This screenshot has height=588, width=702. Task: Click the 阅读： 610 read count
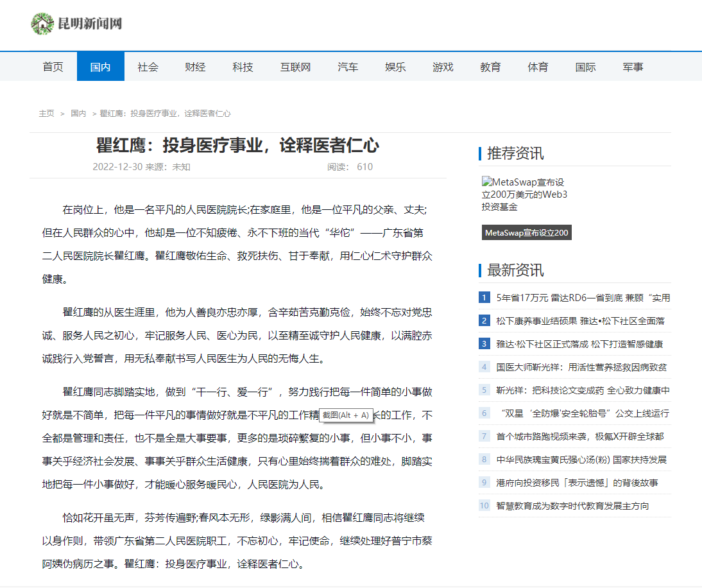click(350, 167)
